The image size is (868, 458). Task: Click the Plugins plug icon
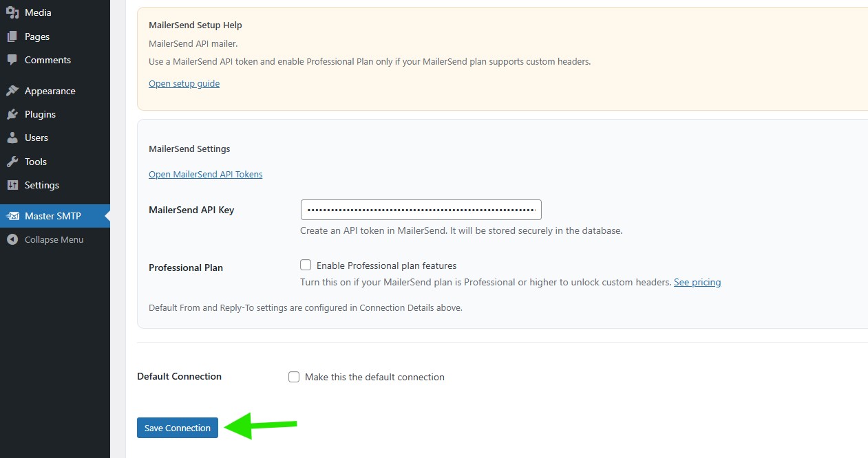(x=12, y=114)
